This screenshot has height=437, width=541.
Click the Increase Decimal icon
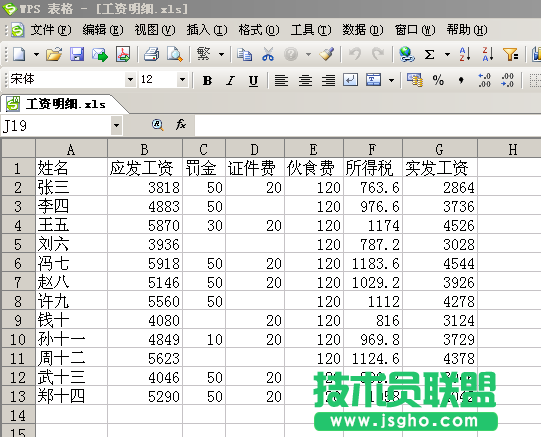484,80
